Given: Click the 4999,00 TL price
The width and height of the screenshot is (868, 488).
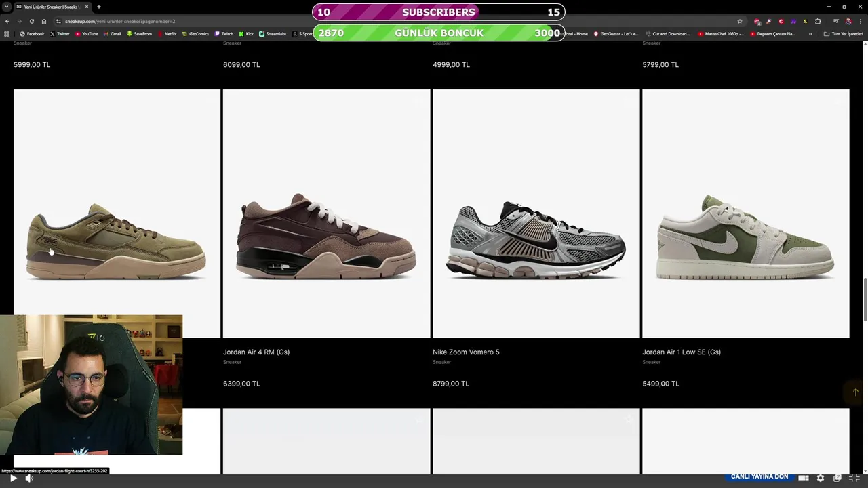Looking at the screenshot, I should pos(451,64).
